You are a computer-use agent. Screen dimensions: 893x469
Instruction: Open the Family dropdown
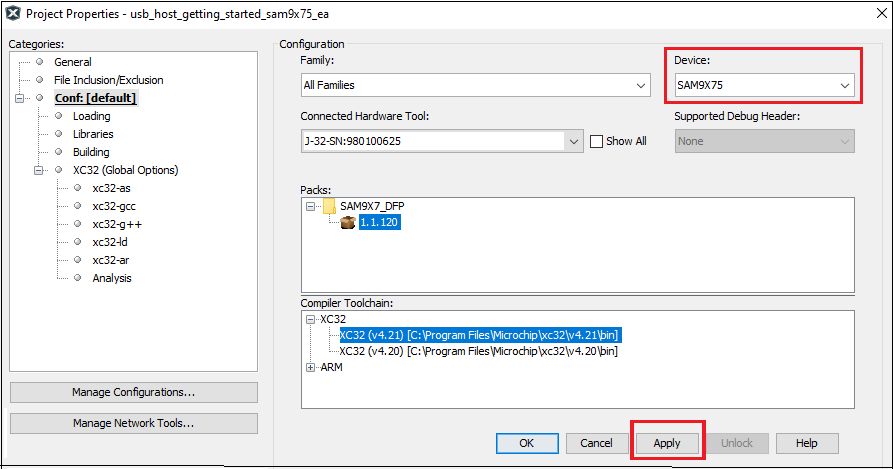641,86
